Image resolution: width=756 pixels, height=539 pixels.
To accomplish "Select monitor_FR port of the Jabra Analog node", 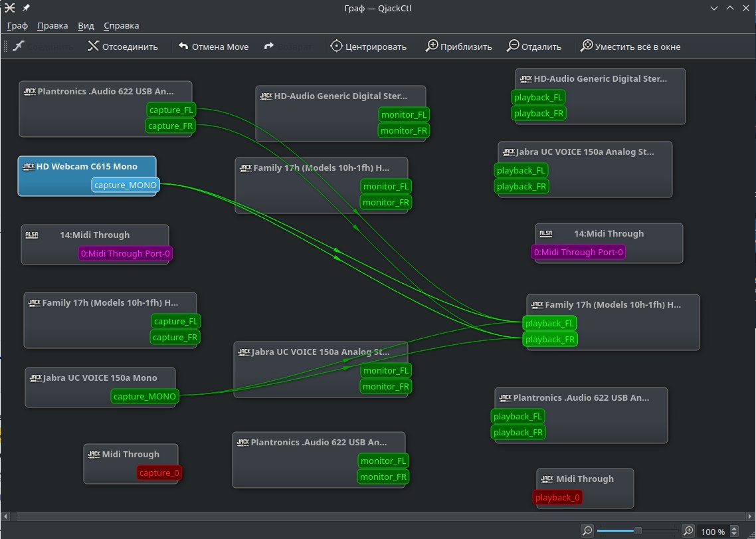I will tap(386, 386).
